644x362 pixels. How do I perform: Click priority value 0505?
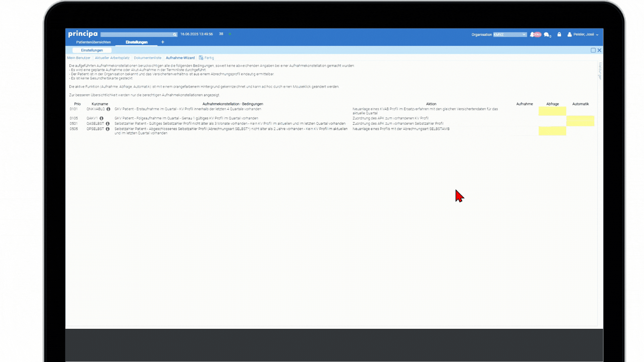74,129
